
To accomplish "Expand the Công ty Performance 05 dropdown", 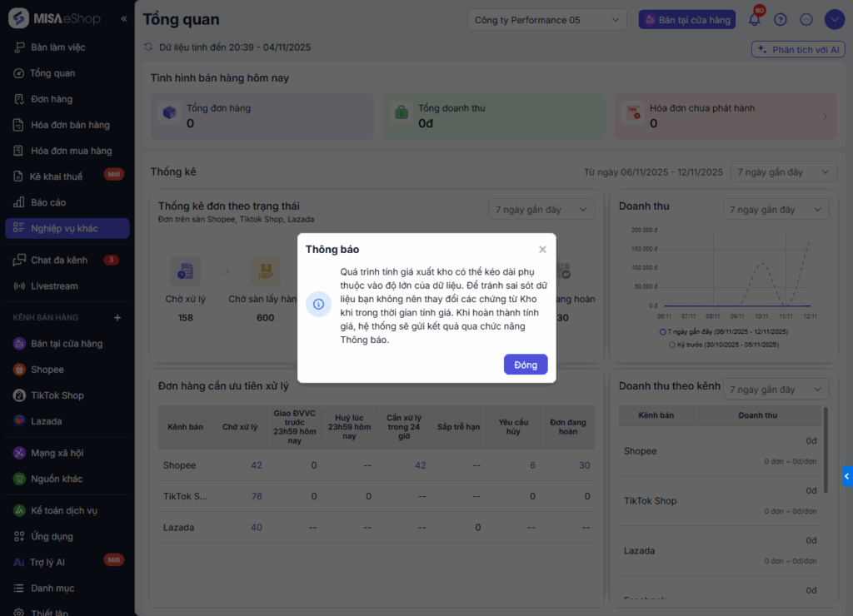I will 547,20.
